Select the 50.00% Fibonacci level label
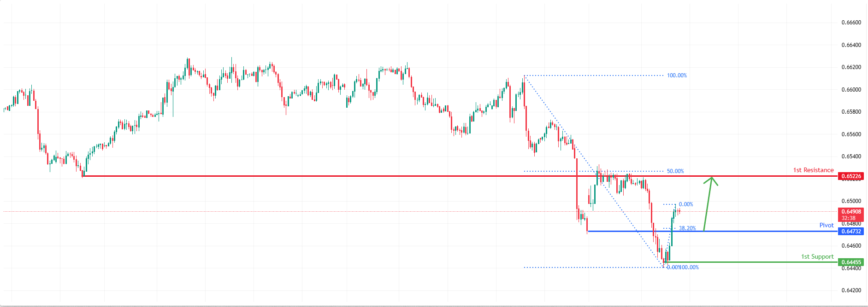 pos(675,171)
